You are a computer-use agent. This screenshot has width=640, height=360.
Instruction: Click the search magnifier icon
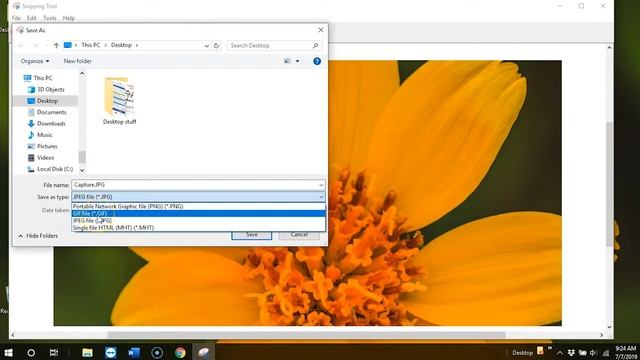316,46
